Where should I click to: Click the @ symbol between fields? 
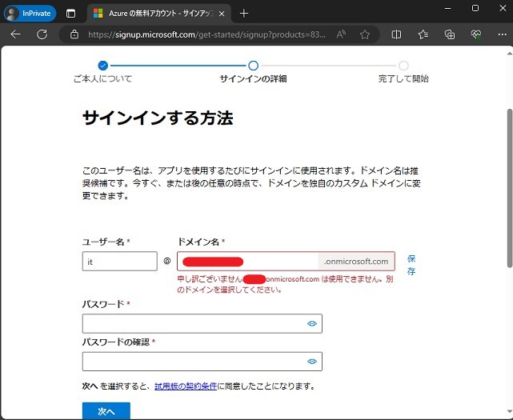point(167,261)
